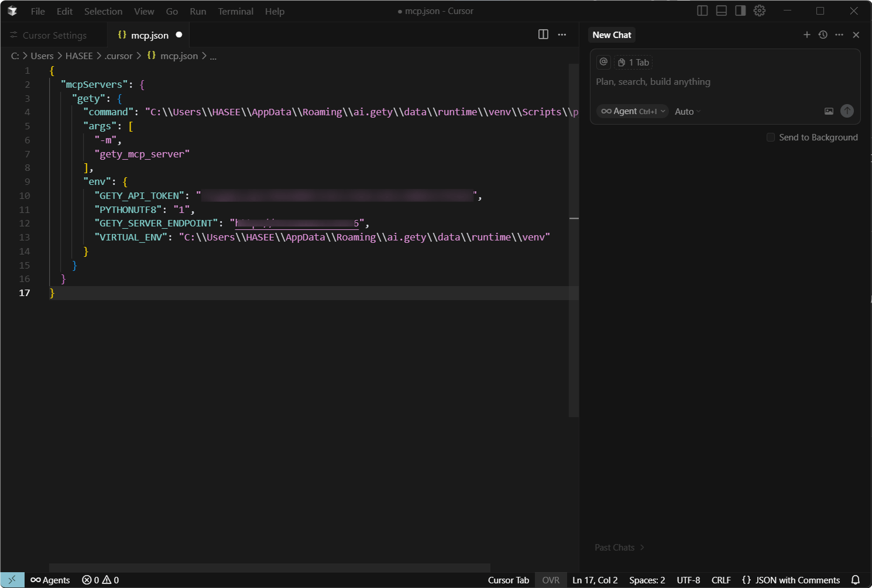Screen dimensions: 872x588
Task: Open Agents from the status bar
Action: [x=50, y=580]
